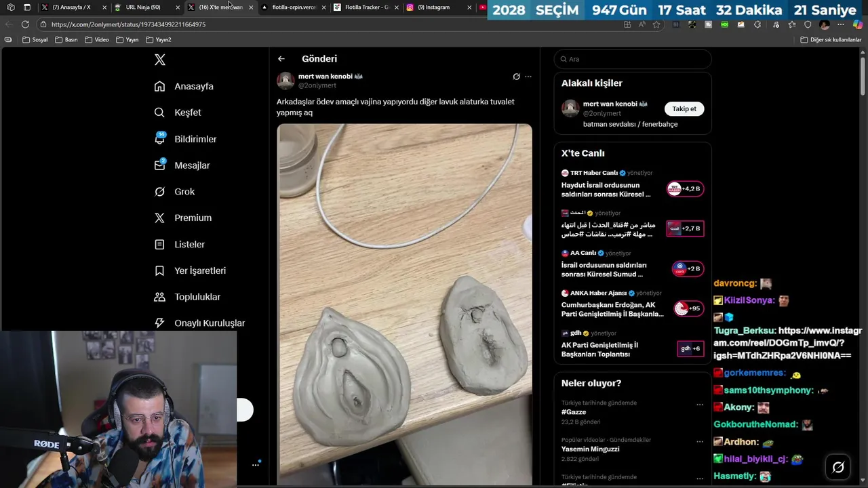
Task: Open Yer İşaretleri bookmarks
Action: click(x=190, y=270)
